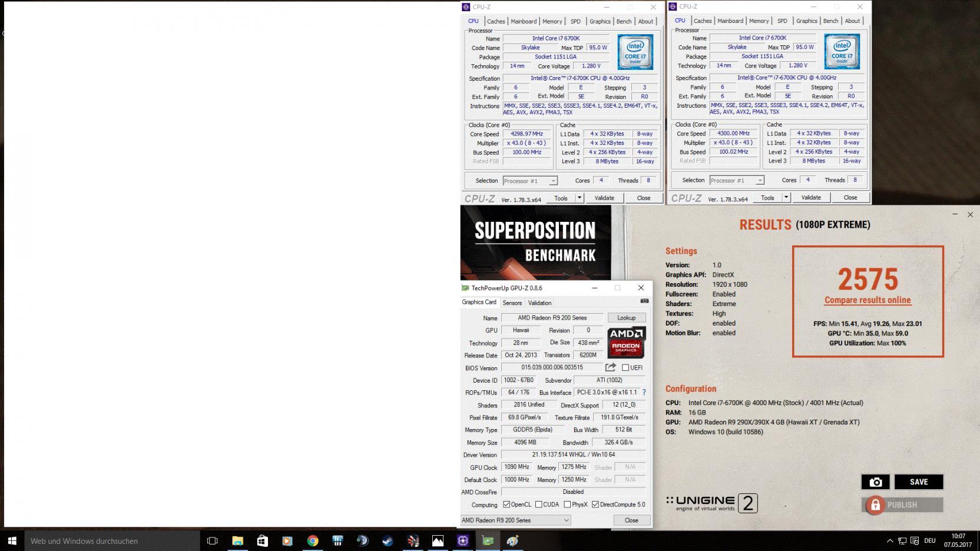Open the AMD Radeon R9 200 Series card selector
Viewport: 980px width, 551px height.
point(516,520)
